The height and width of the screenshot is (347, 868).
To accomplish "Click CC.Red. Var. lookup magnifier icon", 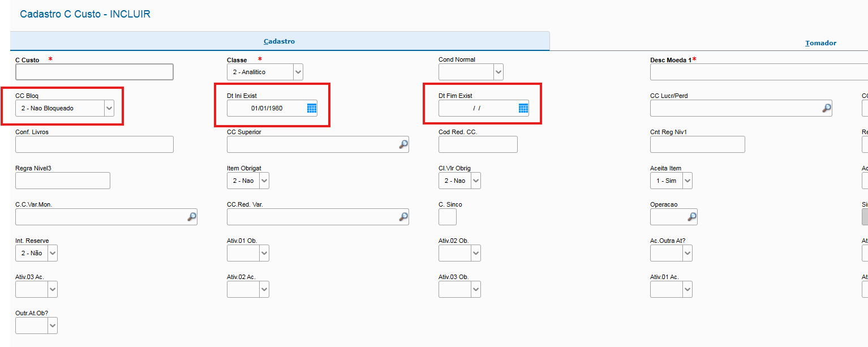I will (x=403, y=217).
